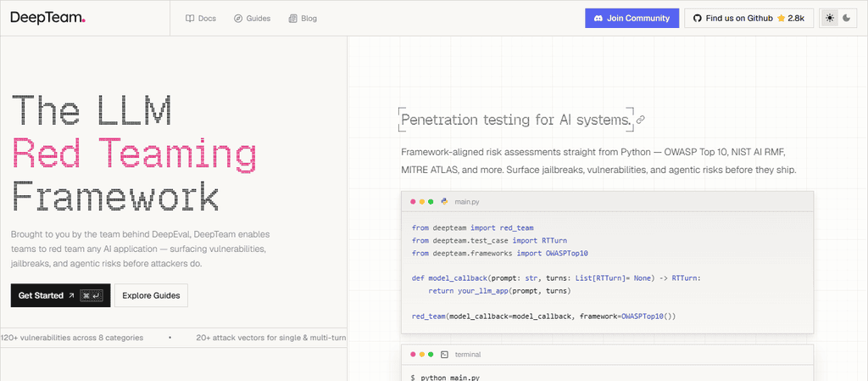This screenshot has width=868, height=381.
Task: Switch to dark mode moon toggle
Action: tap(847, 19)
